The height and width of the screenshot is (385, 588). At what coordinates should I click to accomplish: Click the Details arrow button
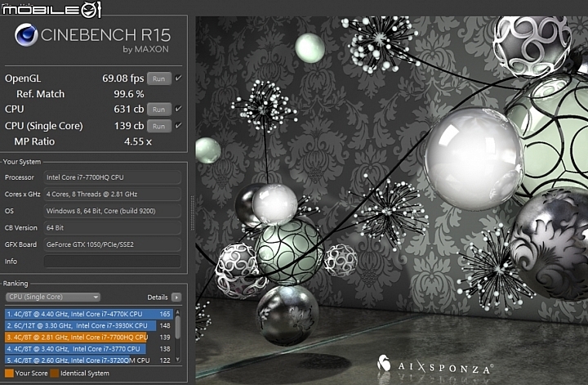click(176, 298)
